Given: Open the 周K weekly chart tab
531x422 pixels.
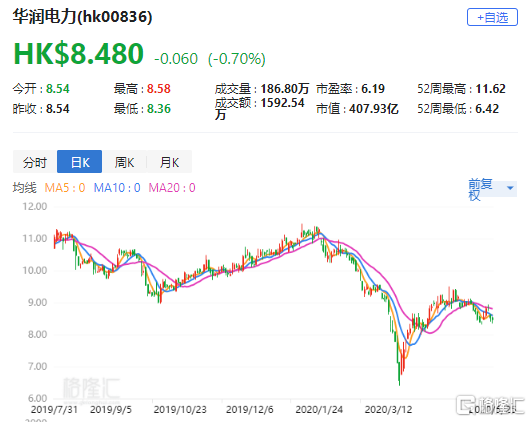Looking at the screenshot, I should pyautogui.click(x=124, y=162).
